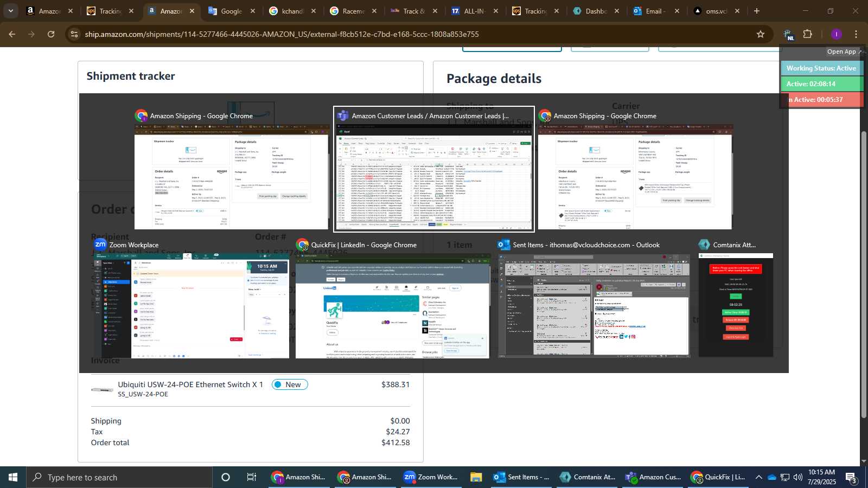This screenshot has height=488, width=868.
Task: Switch to the ALL-IN tab
Action: pos(475,11)
